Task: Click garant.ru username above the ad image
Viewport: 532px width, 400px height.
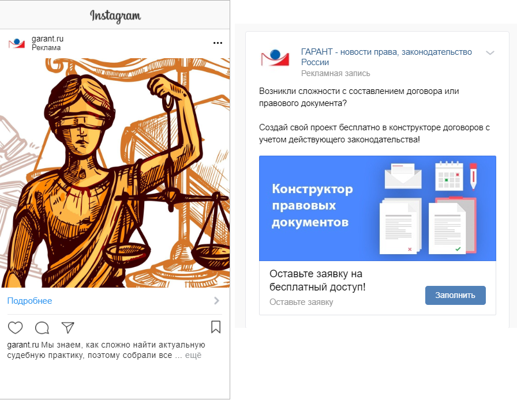Action: tap(47, 39)
